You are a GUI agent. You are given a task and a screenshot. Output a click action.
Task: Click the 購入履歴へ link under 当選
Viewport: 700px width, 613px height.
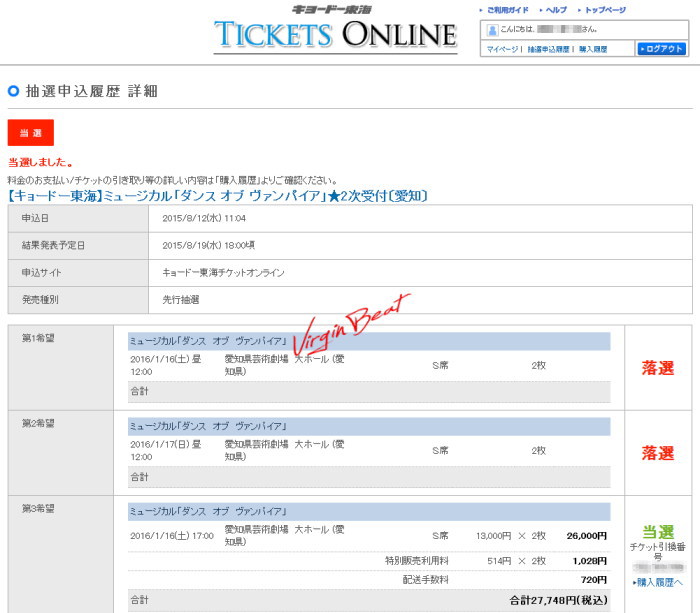[658, 582]
